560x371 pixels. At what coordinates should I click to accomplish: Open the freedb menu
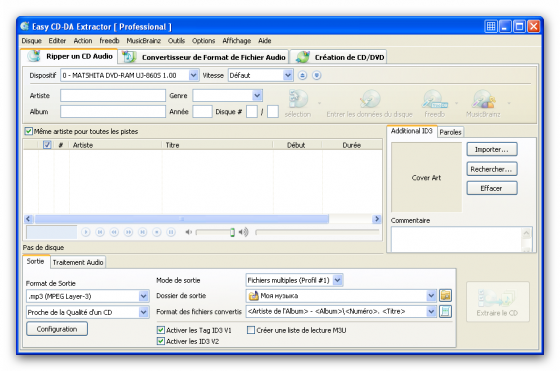(109, 41)
